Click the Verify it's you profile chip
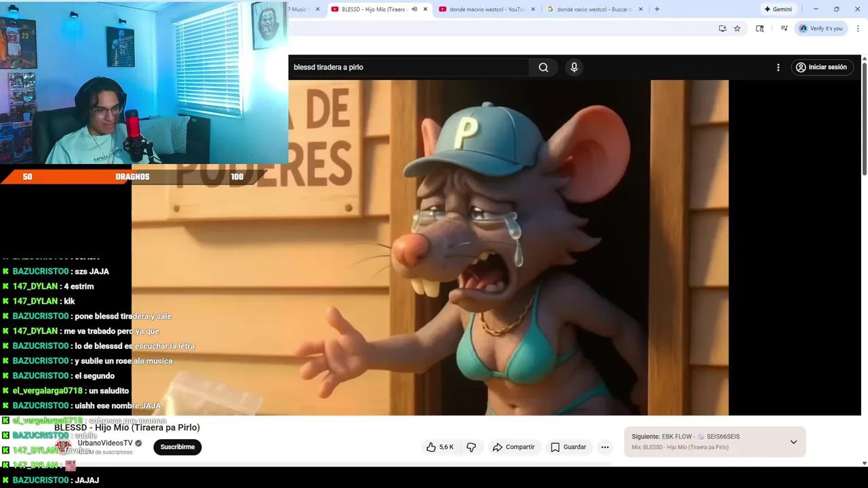Viewport: 868px width, 488px height. (821, 28)
